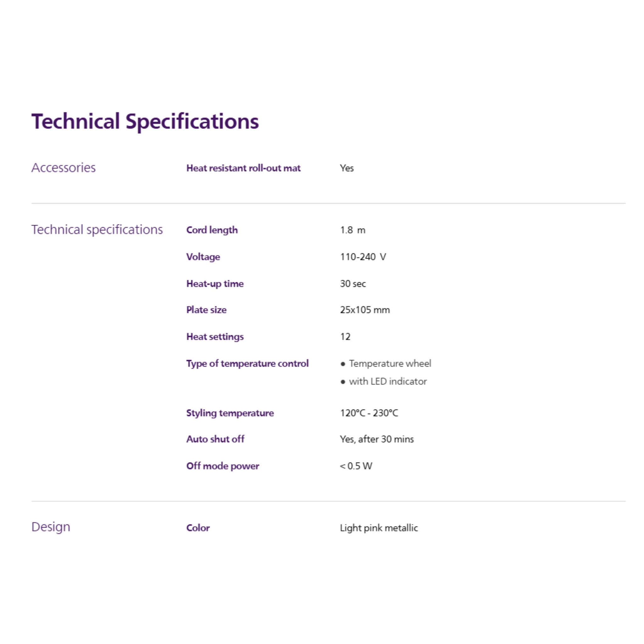Click the Styling temperature label
Image resolution: width=644 pixels, height=644 pixels.
230,413
